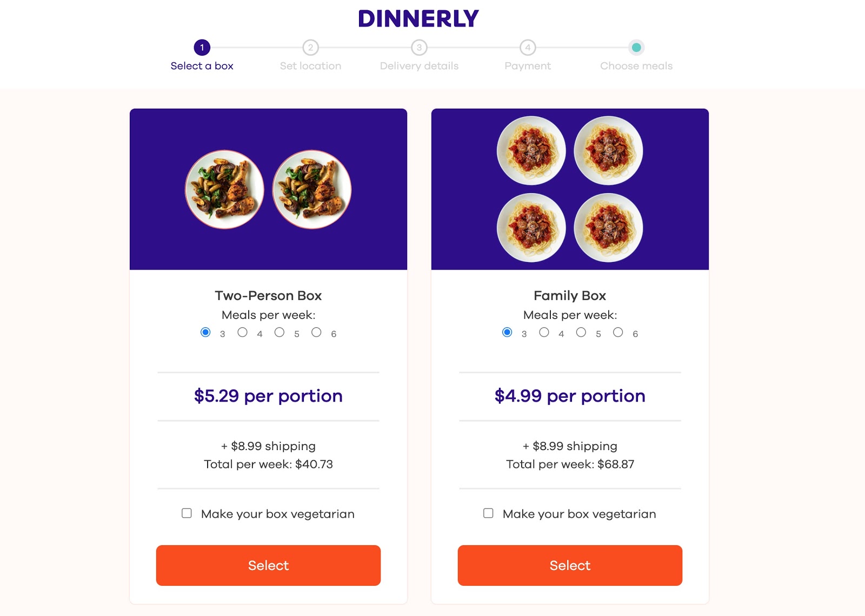Click step 3 circle for Delivery details

[x=419, y=48]
